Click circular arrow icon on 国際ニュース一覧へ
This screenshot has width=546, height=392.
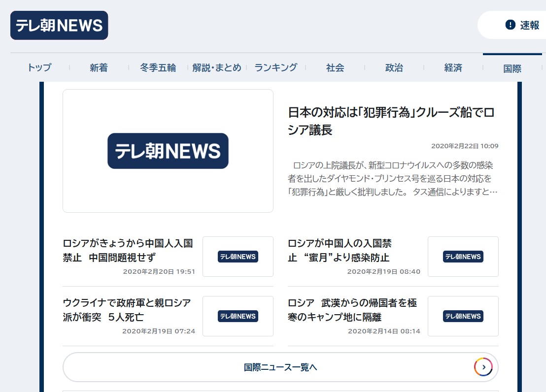[483, 367]
